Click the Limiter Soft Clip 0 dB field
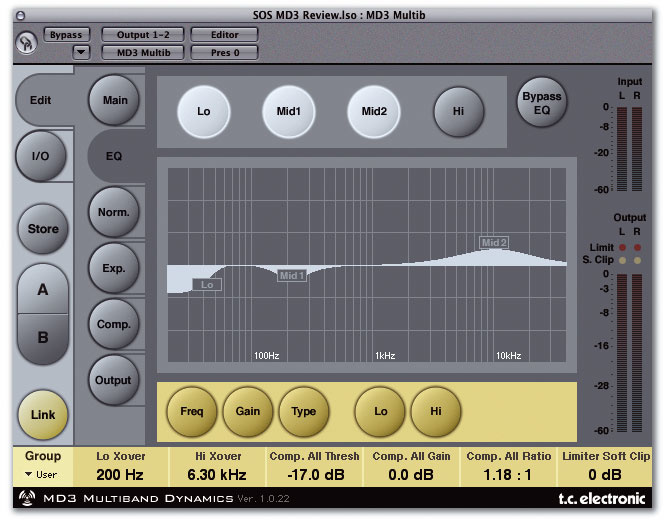This screenshot has height=526, width=668. 605,466
